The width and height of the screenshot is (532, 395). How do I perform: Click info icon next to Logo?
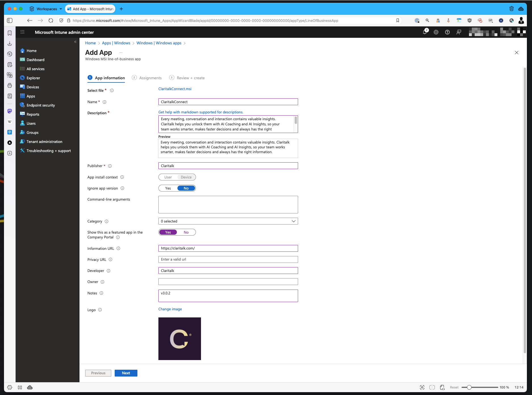click(x=100, y=310)
